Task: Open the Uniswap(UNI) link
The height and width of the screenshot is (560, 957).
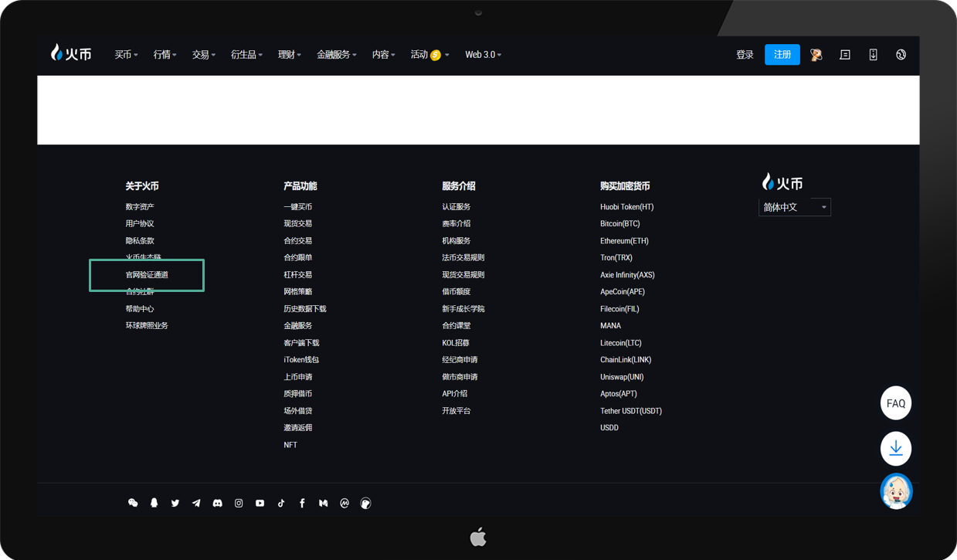Action: tap(622, 377)
